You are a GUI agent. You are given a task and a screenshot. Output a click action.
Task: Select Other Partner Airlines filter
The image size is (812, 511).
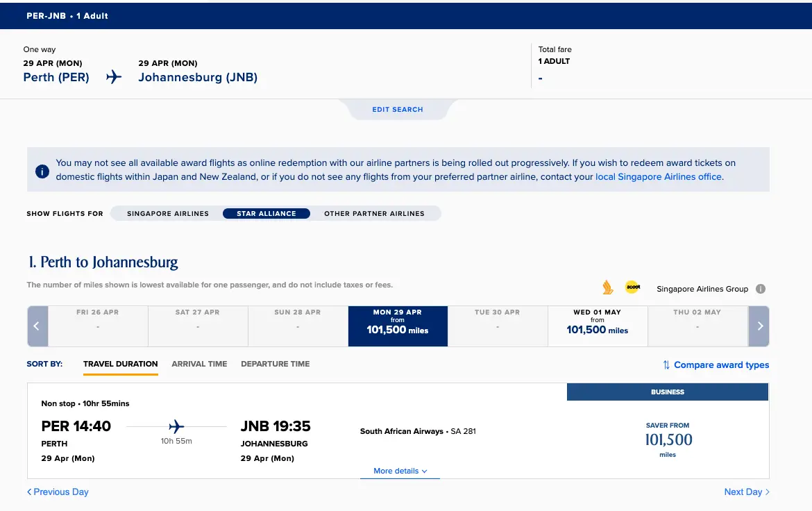pos(374,214)
